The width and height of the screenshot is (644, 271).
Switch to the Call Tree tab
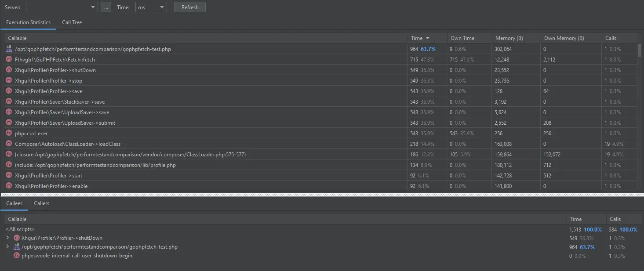72,22
